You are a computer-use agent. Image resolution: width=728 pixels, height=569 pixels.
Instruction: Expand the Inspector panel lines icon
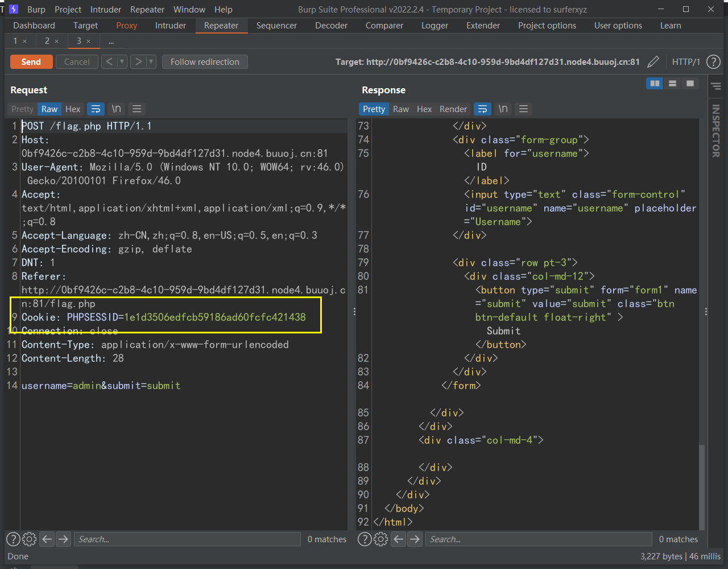coord(716,86)
